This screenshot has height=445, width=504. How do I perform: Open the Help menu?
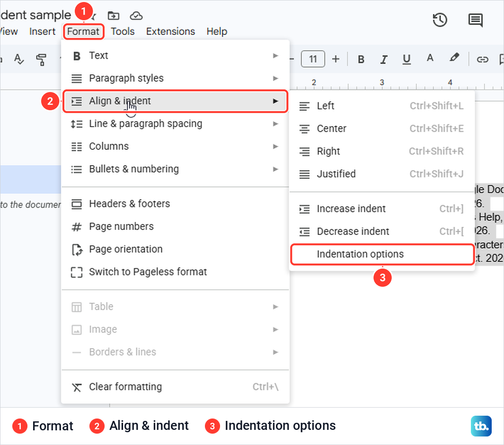(x=217, y=32)
